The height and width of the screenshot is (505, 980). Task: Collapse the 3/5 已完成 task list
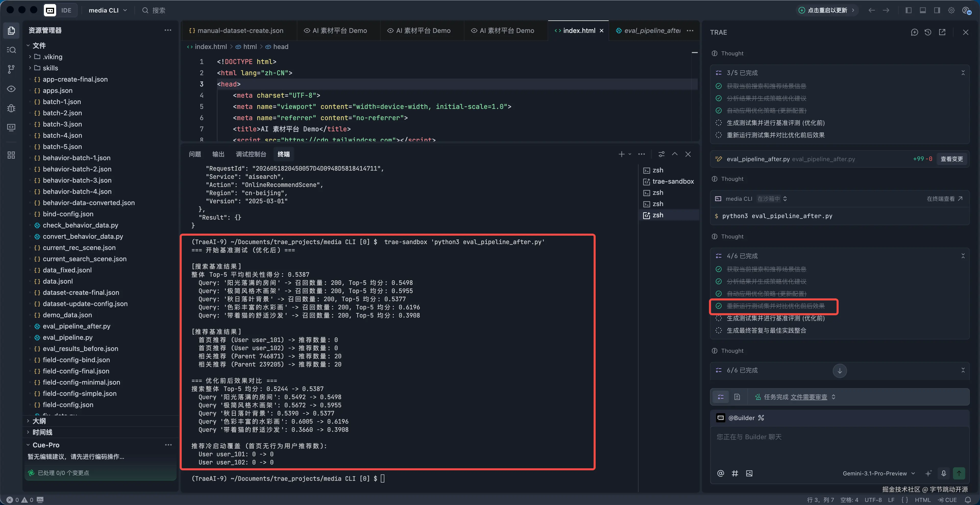click(x=963, y=73)
